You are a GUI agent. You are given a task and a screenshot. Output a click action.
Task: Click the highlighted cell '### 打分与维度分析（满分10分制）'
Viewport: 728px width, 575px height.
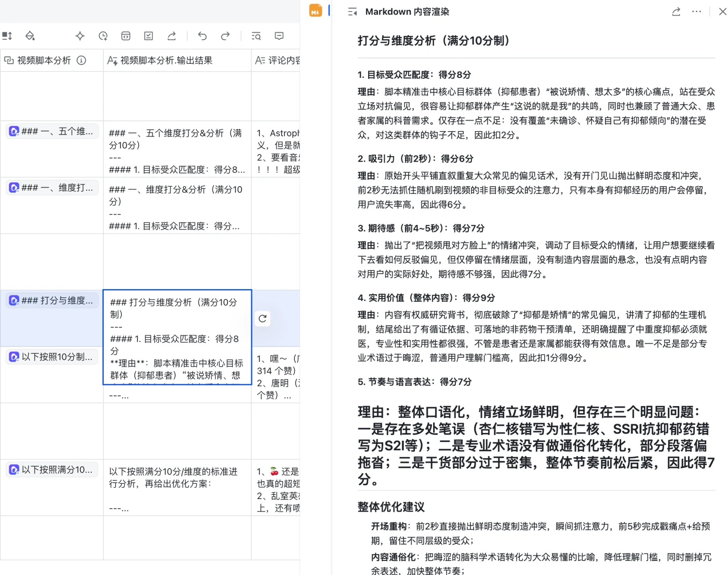177,337
